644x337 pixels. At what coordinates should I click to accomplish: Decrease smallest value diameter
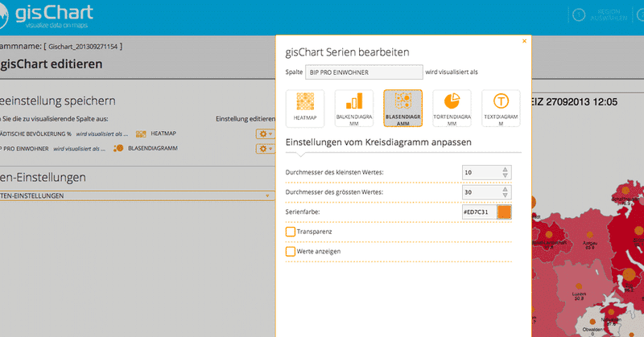tap(506, 175)
